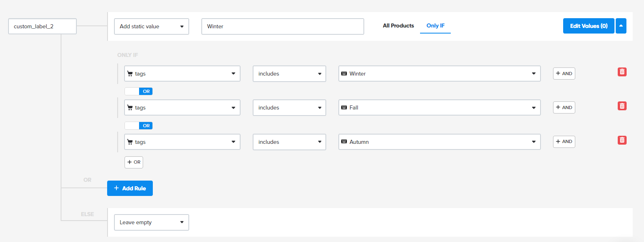Add AND condition to Fall row
Viewport: 644px width, 242px height.
[x=564, y=107]
